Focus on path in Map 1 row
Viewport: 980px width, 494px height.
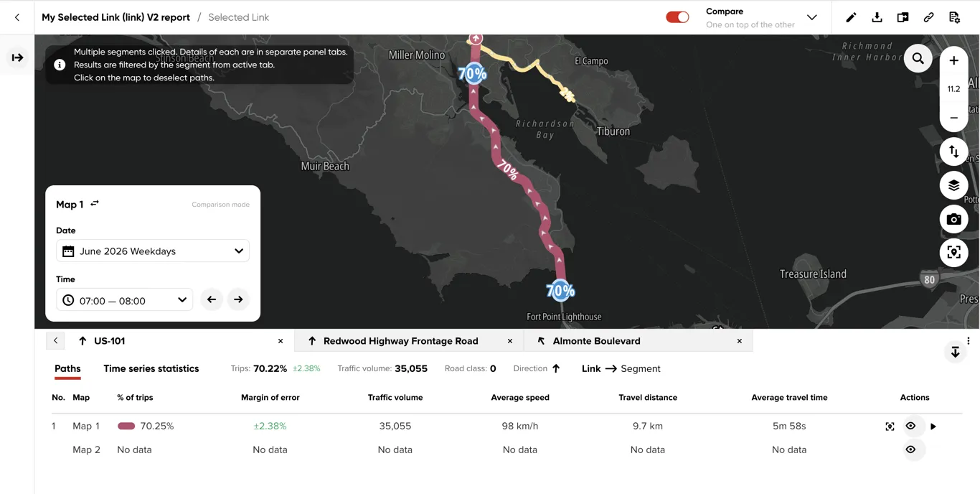[890, 427]
